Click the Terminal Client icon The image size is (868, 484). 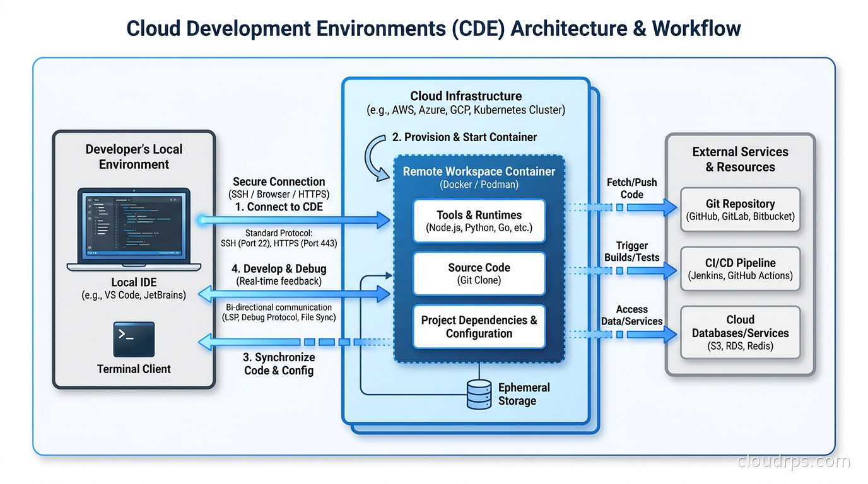click(134, 340)
